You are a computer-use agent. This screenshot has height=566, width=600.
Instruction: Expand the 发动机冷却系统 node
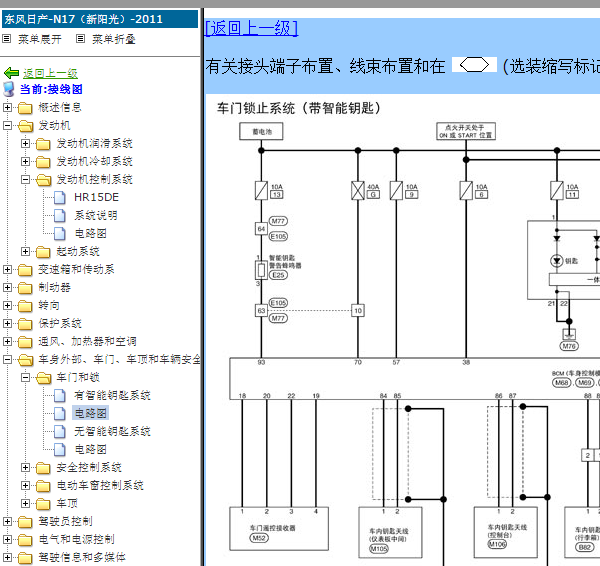tap(25, 161)
